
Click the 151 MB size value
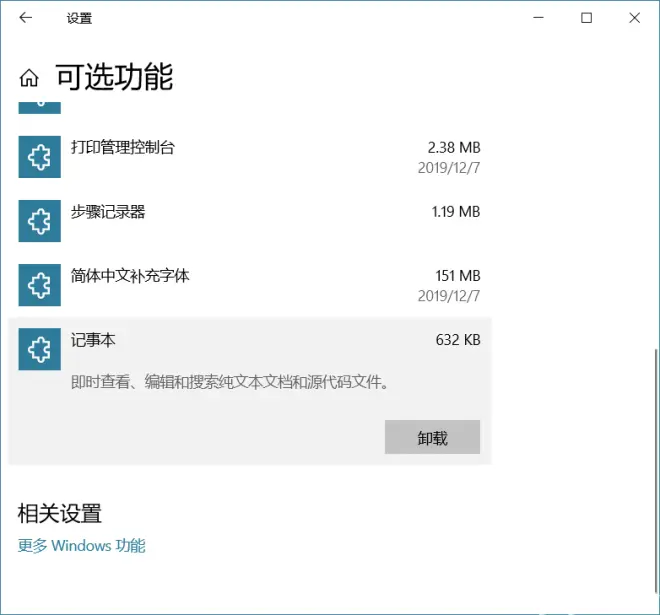[x=458, y=276]
